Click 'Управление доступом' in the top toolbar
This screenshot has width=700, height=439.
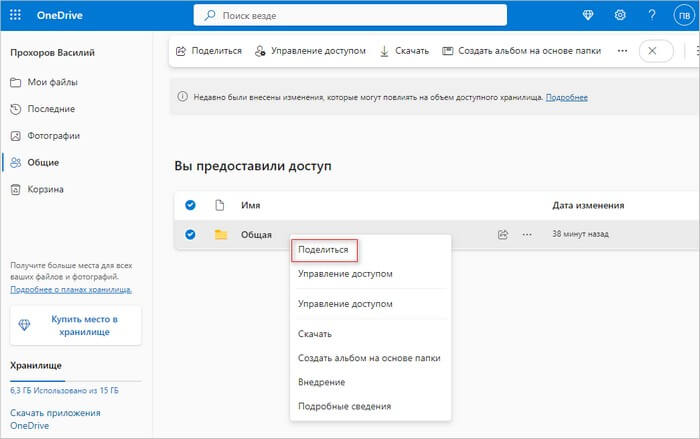(310, 51)
